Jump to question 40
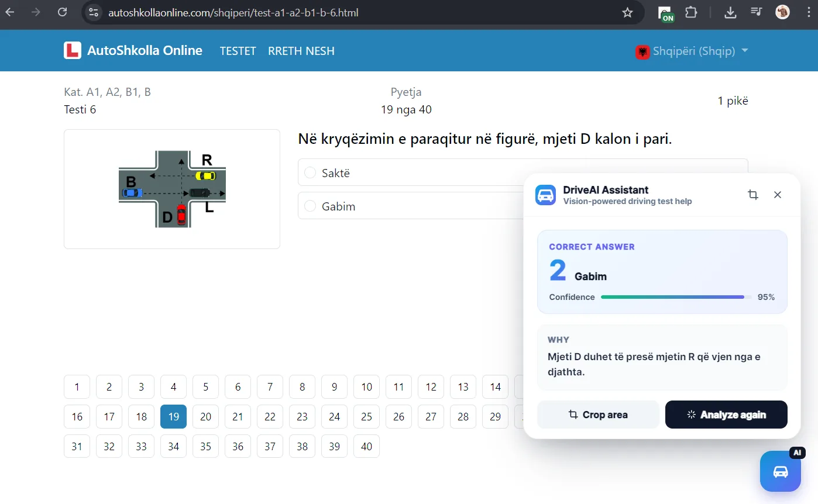818x504 pixels. (366, 446)
